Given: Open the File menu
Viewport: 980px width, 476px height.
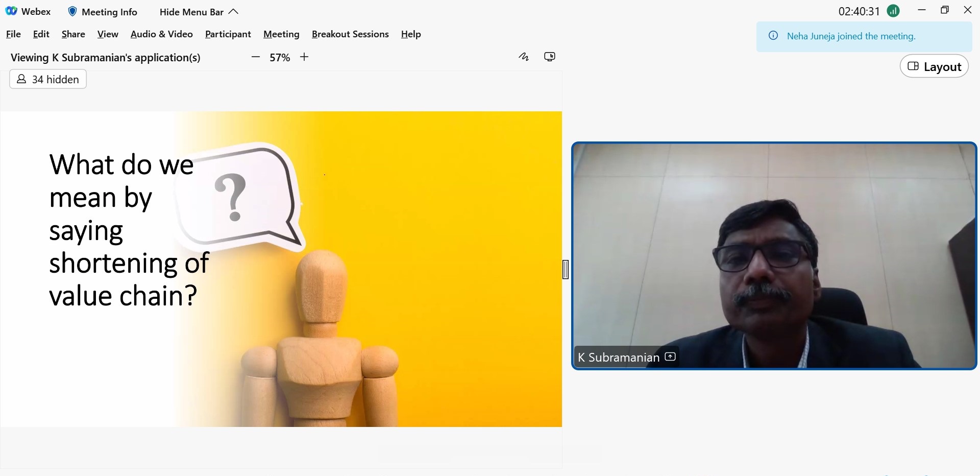Looking at the screenshot, I should [x=13, y=34].
